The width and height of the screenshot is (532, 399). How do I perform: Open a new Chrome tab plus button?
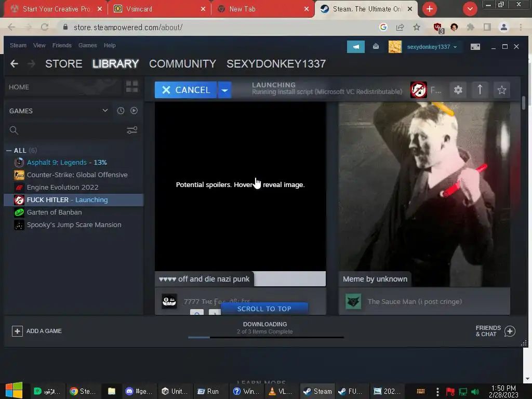point(430,9)
